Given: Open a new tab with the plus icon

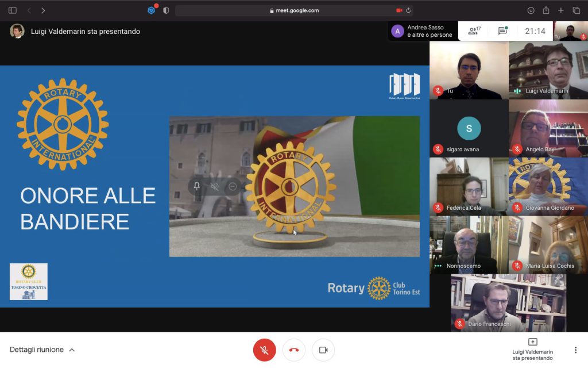Looking at the screenshot, I should [560, 10].
